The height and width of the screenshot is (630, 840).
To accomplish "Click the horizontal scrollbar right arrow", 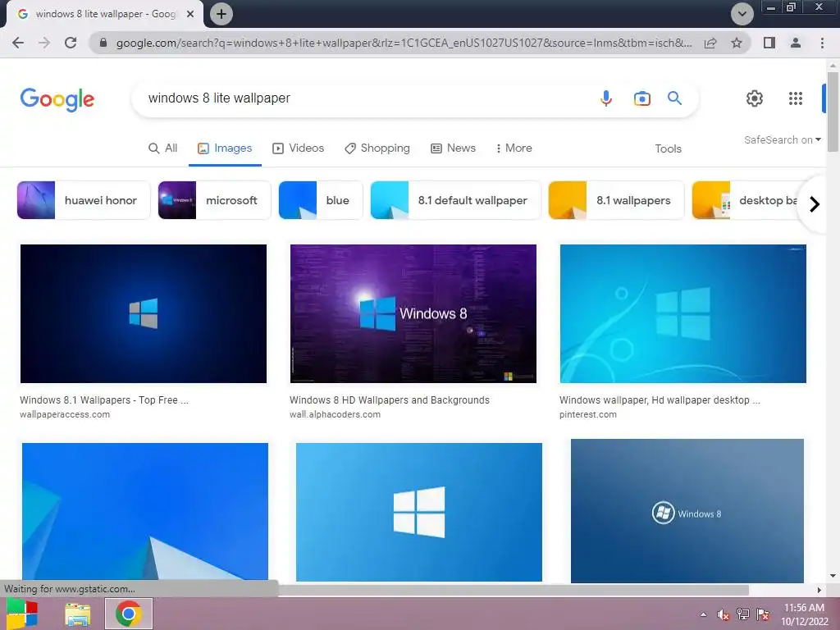I will (x=819, y=590).
